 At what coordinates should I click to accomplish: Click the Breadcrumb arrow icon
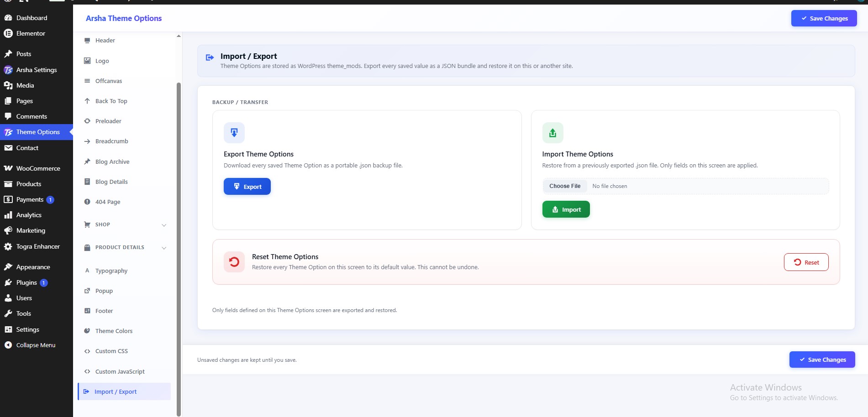[x=87, y=141]
